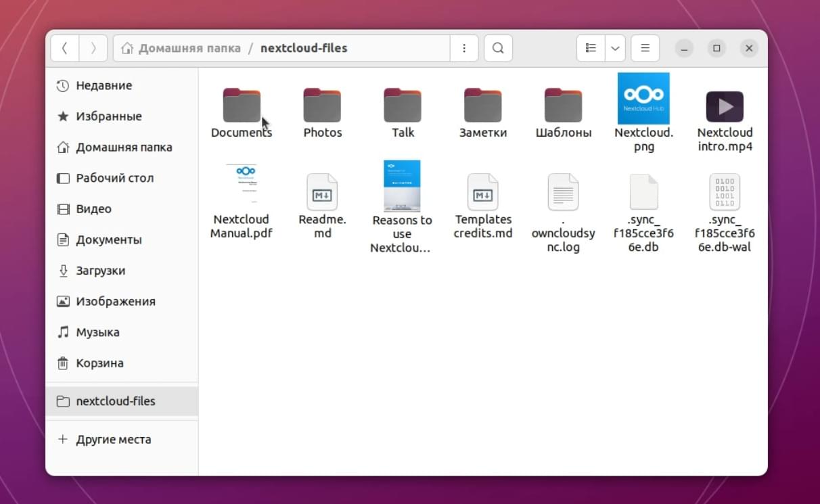Select the '.owncloudsync.log' file icon

(x=564, y=191)
